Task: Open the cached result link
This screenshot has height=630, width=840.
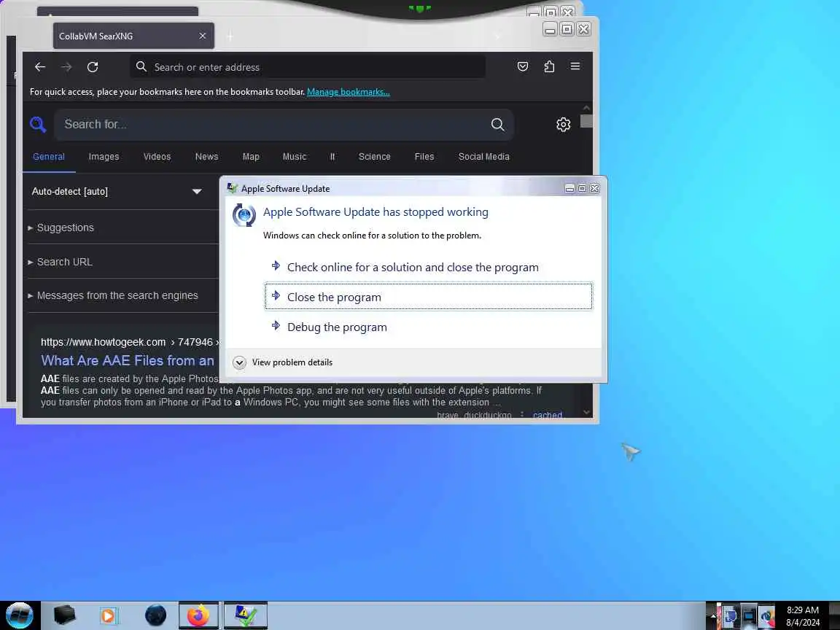Action: (x=548, y=415)
